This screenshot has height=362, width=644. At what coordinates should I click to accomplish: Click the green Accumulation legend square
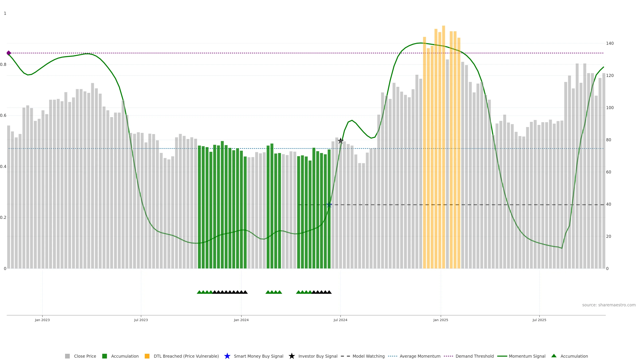pyautogui.click(x=104, y=356)
